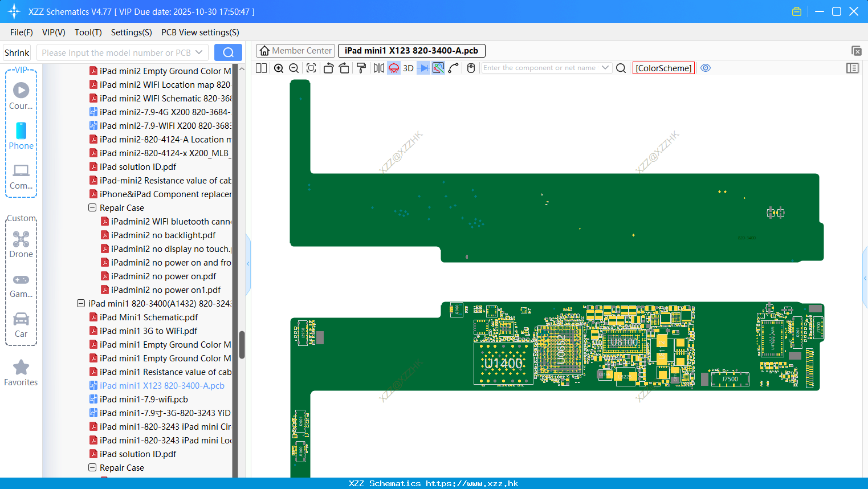The width and height of the screenshot is (868, 489).
Task: Zoom out of the PCB view
Action: tap(294, 68)
